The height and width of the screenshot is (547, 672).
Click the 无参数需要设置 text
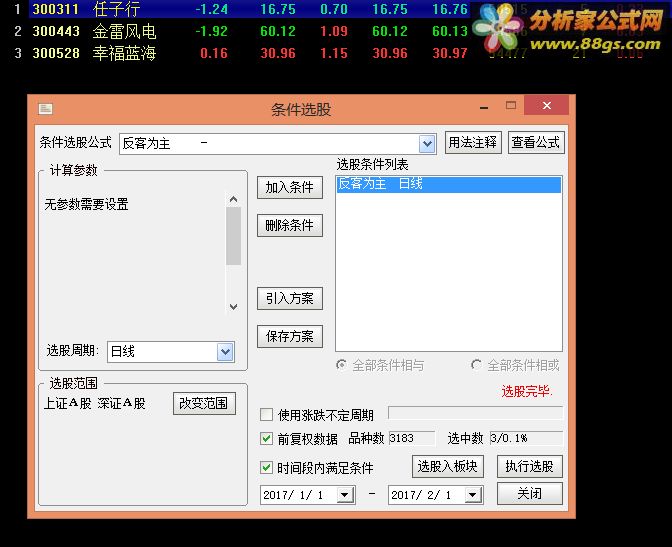click(x=87, y=204)
